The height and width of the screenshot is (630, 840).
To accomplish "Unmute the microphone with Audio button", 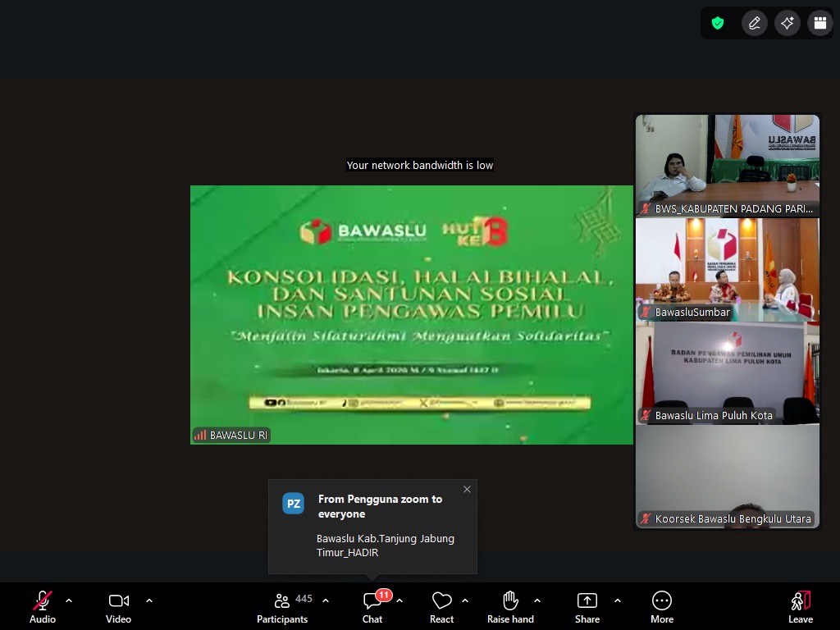I will tap(43, 607).
